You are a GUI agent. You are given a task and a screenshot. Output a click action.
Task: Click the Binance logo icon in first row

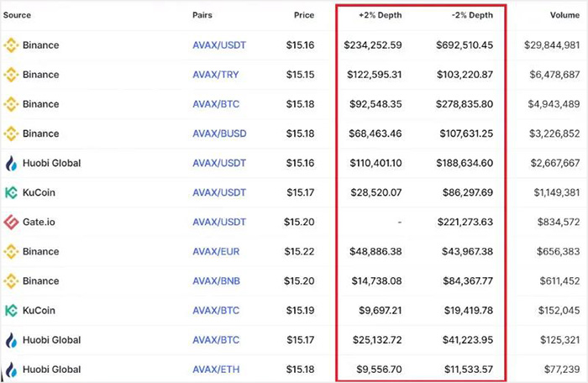click(11, 45)
